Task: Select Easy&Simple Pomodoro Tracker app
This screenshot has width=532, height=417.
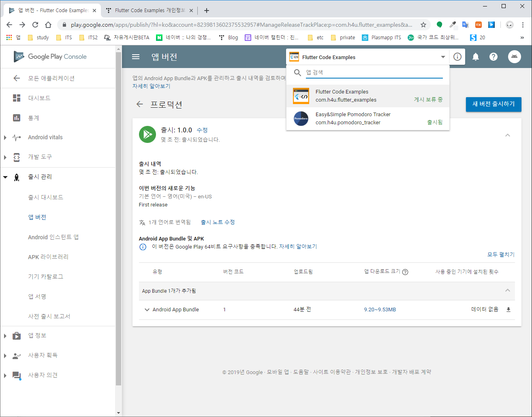Action: click(x=368, y=119)
